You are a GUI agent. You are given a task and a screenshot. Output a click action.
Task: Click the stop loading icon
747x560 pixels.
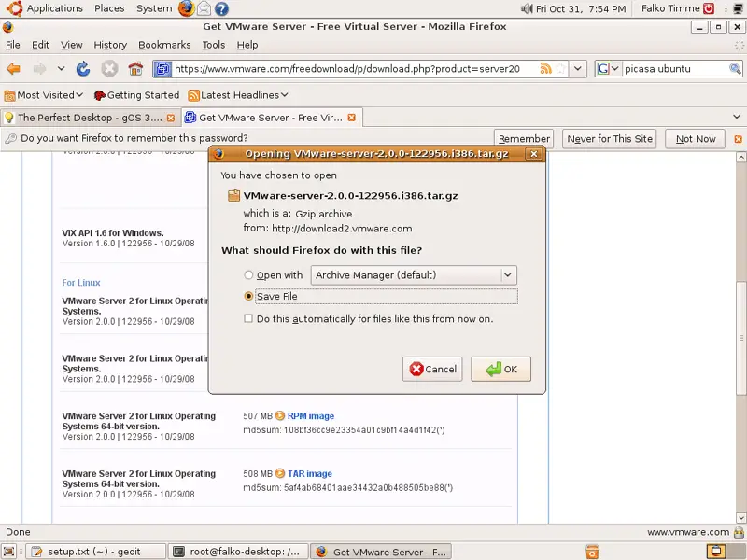(x=109, y=69)
